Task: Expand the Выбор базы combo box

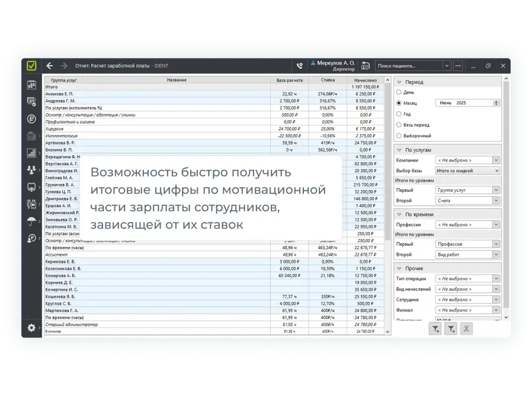Action: pyautogui.click(x=467, y=170)
